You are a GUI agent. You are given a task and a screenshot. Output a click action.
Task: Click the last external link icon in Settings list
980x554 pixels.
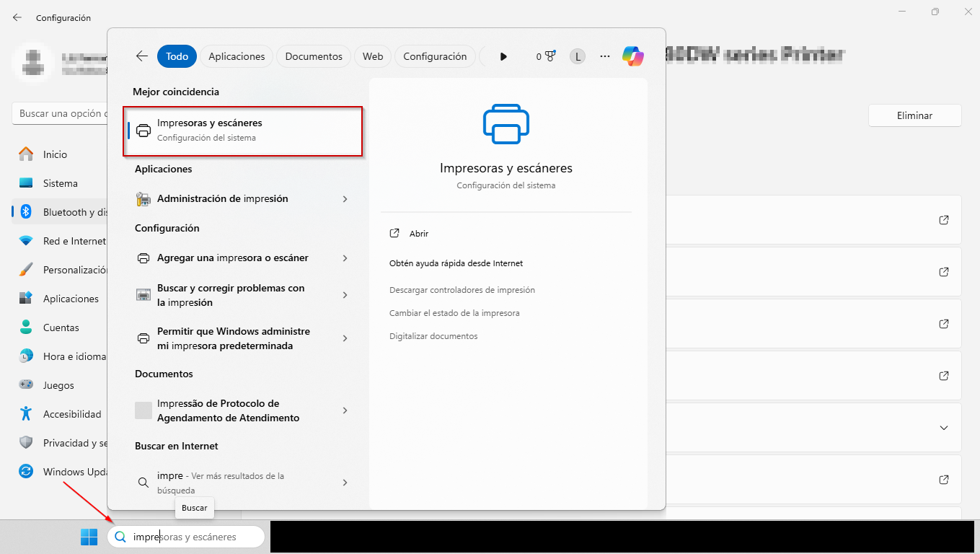944,480
